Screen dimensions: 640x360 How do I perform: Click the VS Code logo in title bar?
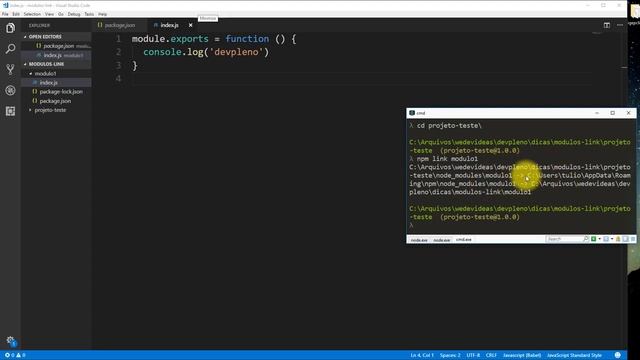tap(5, 5)
